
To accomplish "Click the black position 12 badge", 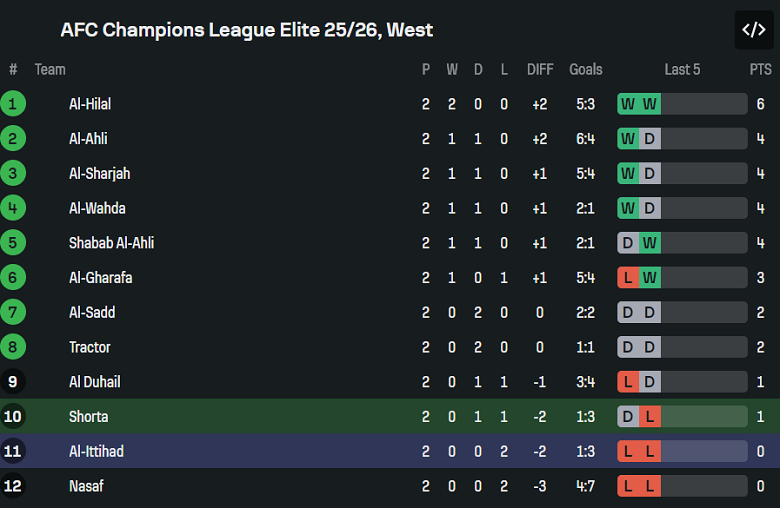I will pyautogui.click(x=13, y=486).
